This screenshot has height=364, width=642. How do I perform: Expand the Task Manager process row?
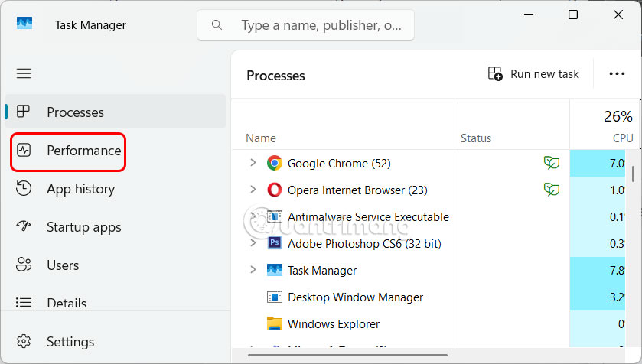point(253,270)
